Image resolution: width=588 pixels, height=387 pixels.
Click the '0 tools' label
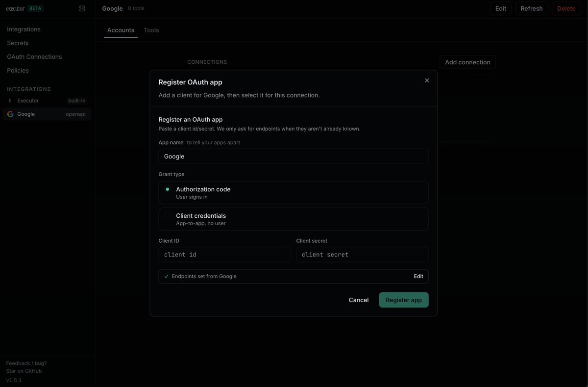pyautogui.click(x=136, y=8)
